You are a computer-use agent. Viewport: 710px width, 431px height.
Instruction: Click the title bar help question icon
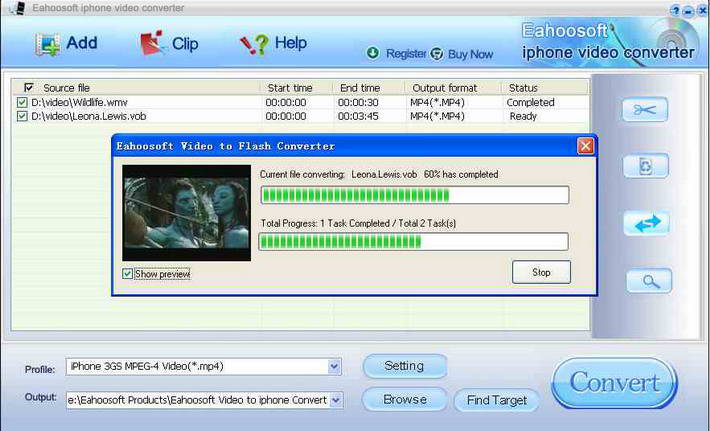pyautogui.click(x=675, y=11)
